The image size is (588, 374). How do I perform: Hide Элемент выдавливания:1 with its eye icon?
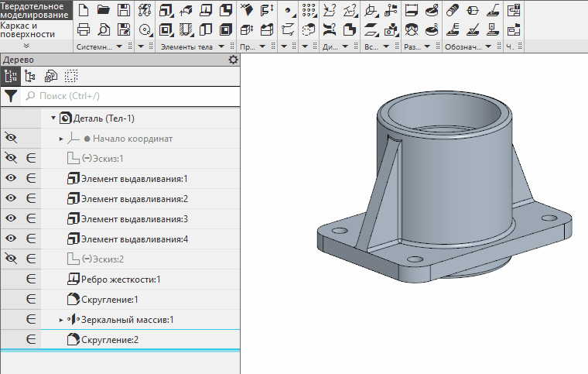coord(11,179)
